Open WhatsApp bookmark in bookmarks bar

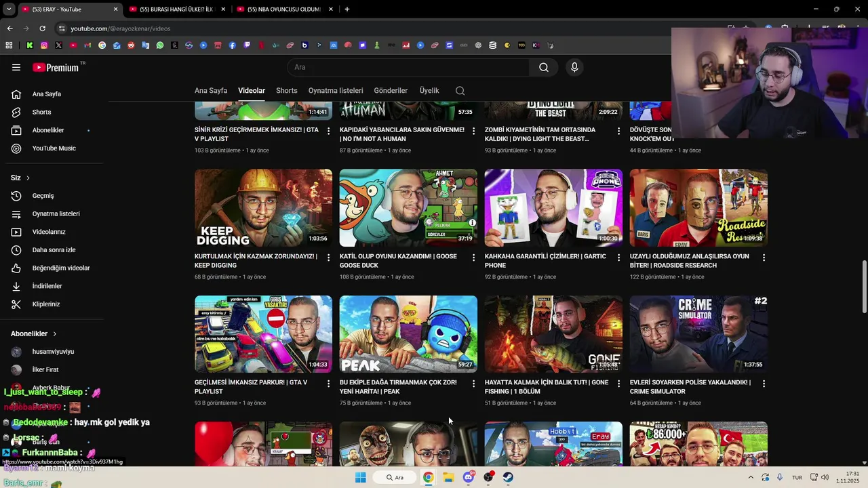(160, 45)
